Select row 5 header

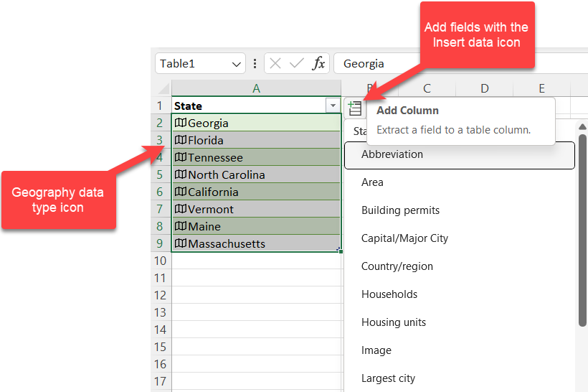point(161,174)
